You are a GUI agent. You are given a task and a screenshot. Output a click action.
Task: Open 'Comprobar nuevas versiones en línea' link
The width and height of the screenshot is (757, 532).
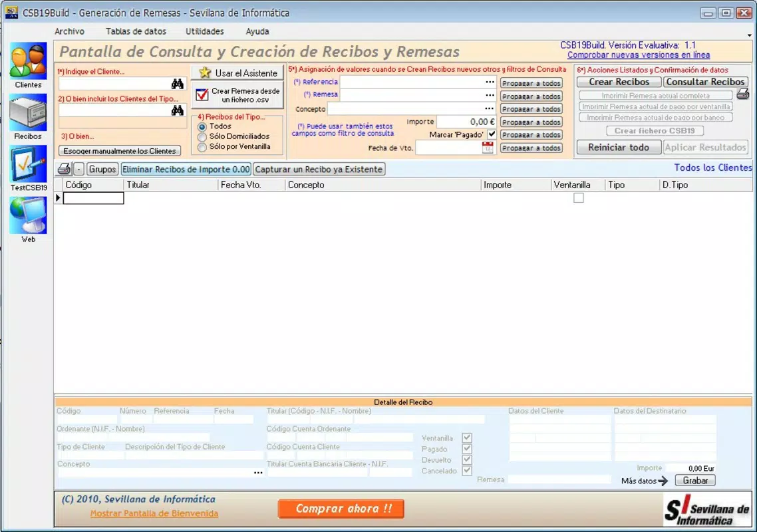[638, 55]
